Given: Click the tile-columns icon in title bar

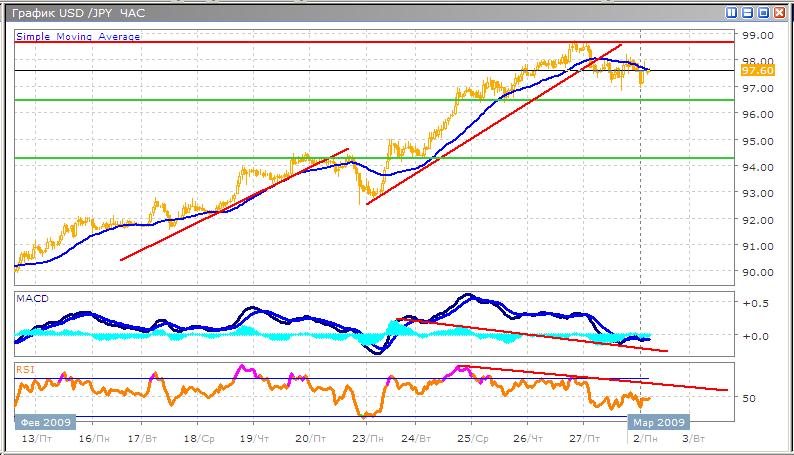Looking at the screenshot, I should tap(731, 12).
